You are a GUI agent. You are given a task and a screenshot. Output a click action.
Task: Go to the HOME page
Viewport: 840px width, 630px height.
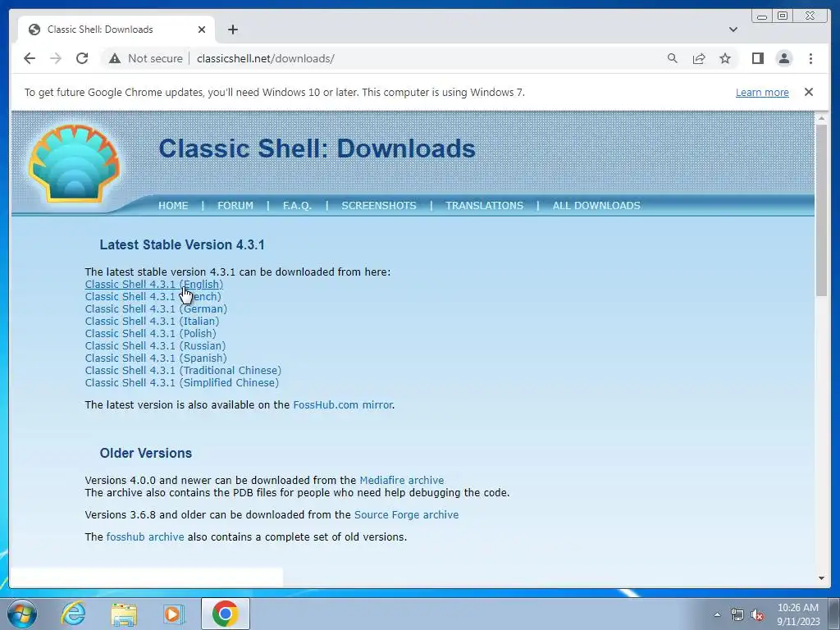pyautogui.click(x=173, y=206)
